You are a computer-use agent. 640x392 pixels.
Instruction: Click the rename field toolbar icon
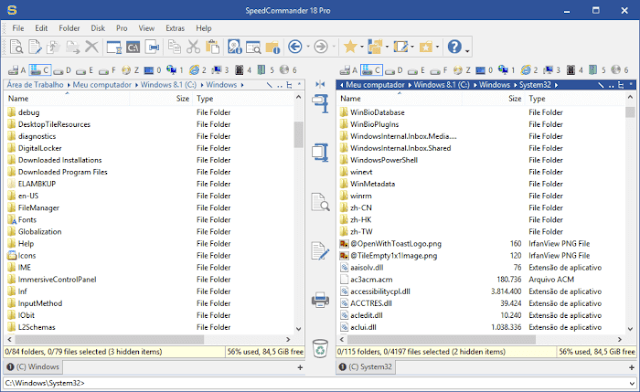click(153, 47)
